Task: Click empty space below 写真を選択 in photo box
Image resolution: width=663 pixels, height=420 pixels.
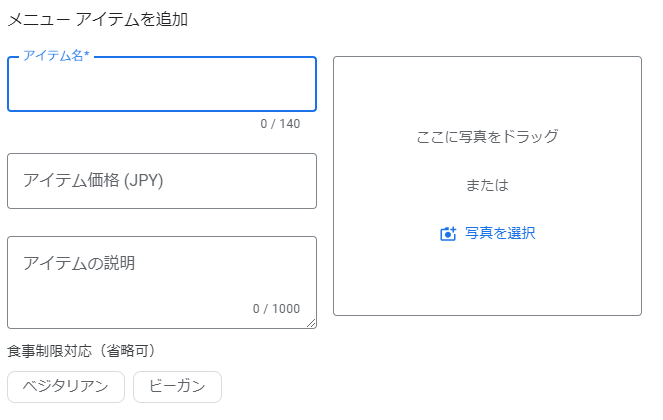Action: [x=487, y=279]
